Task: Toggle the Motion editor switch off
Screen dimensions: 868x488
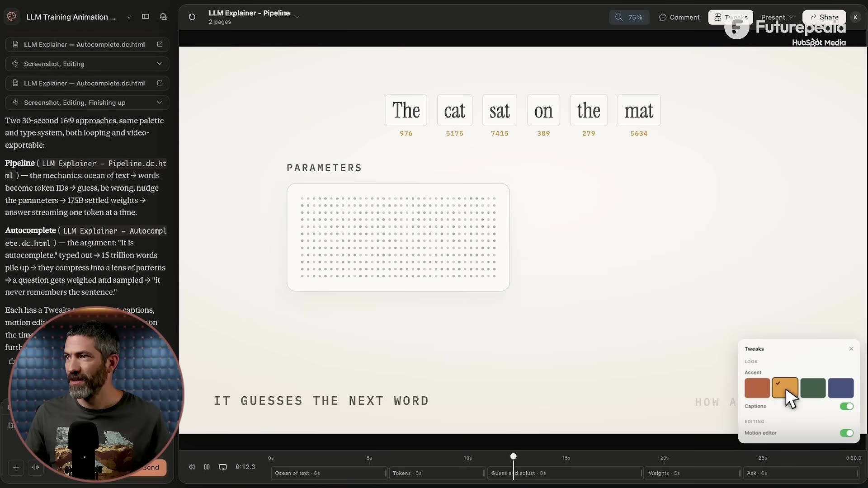Action: coord(847,433)
